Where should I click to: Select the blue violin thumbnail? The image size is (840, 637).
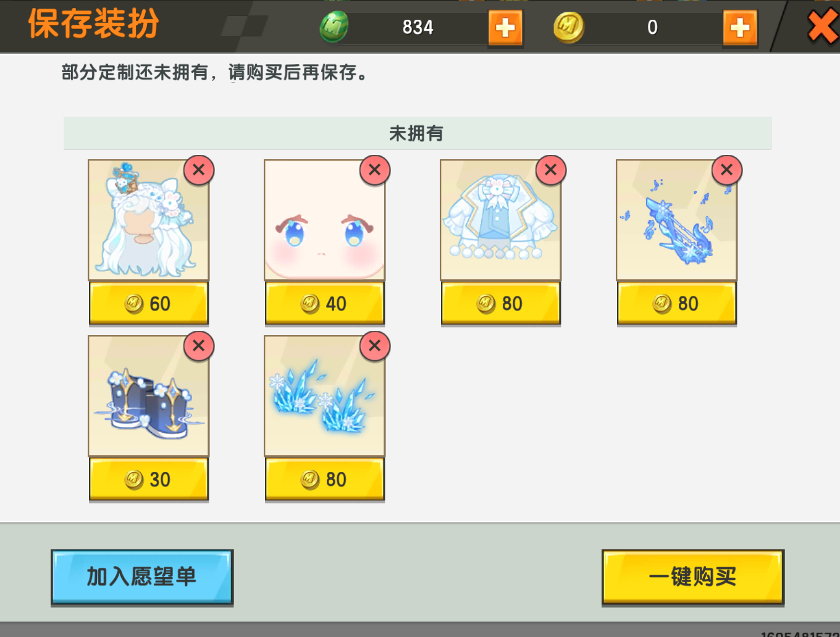pos(676,220)
